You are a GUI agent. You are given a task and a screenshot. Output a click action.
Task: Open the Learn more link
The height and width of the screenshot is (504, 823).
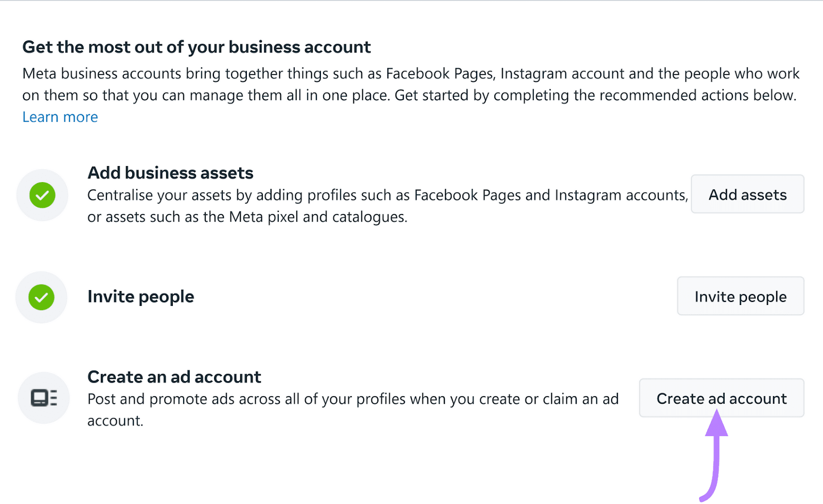60,117
